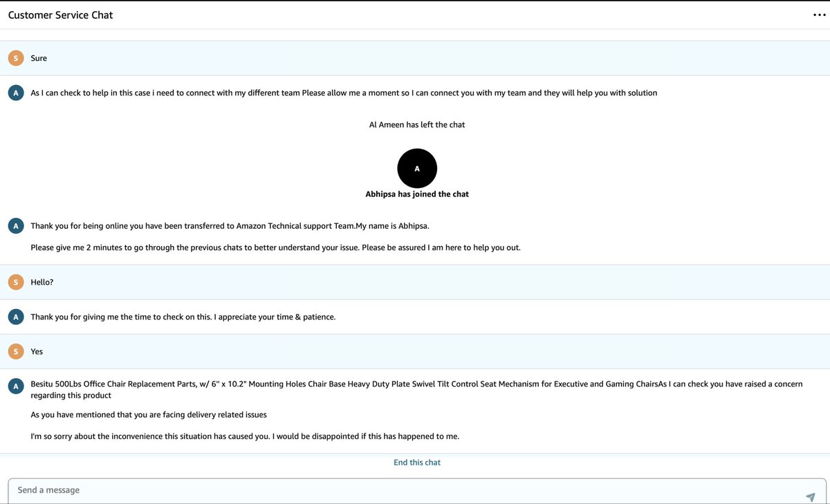
Task: Click the "Customer Service Chat" title
Action: tap(60, 15)
